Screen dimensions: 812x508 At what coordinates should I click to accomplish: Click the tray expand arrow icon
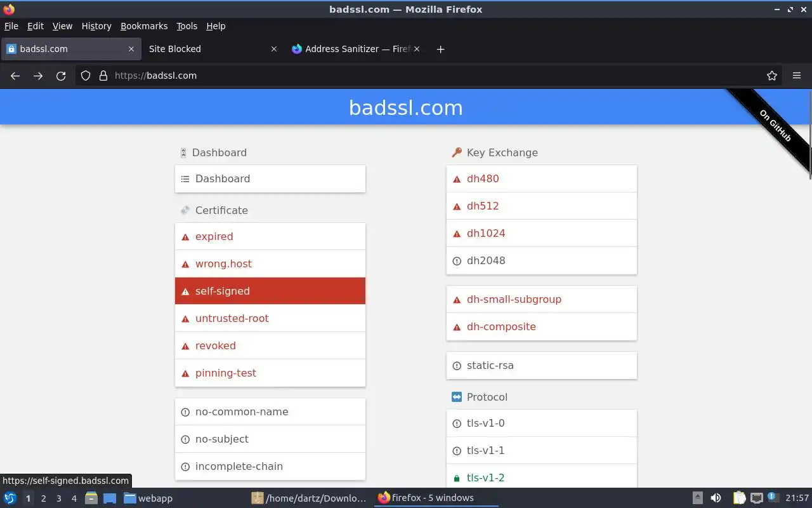coord(697,498)
